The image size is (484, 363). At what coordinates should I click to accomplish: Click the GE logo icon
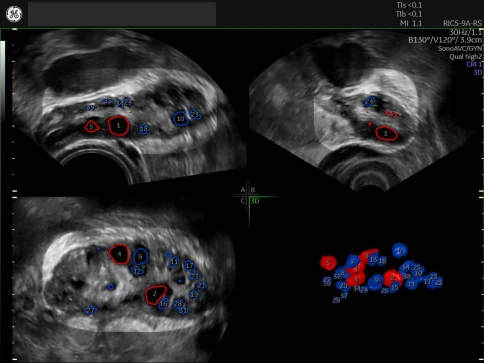(x=14, y=14)
